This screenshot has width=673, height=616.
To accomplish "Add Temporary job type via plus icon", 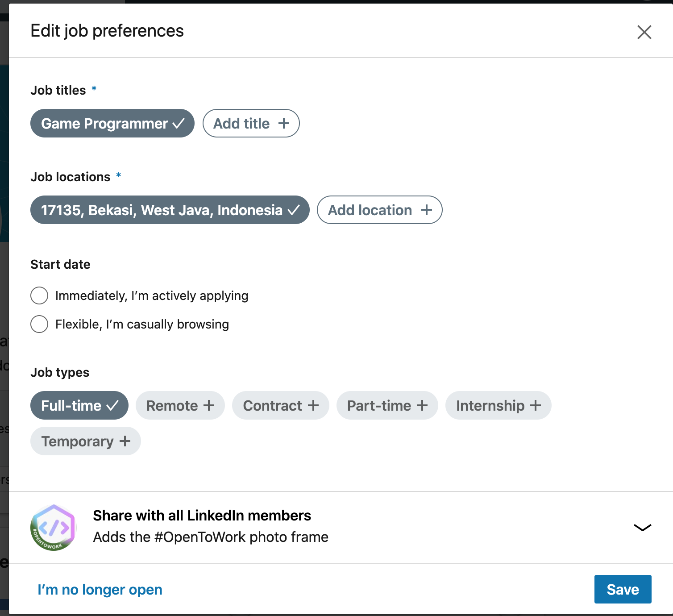I will coord(125,441).
